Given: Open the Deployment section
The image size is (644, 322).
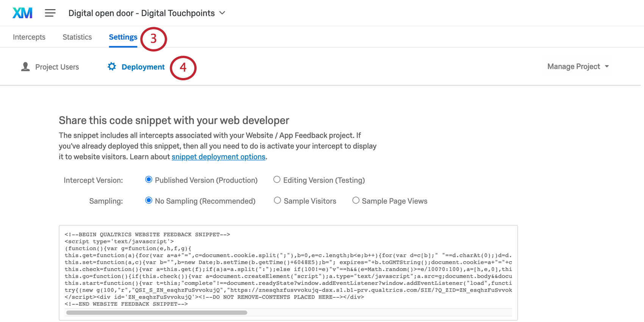Looking at the screenshot, I should point(143,67).
